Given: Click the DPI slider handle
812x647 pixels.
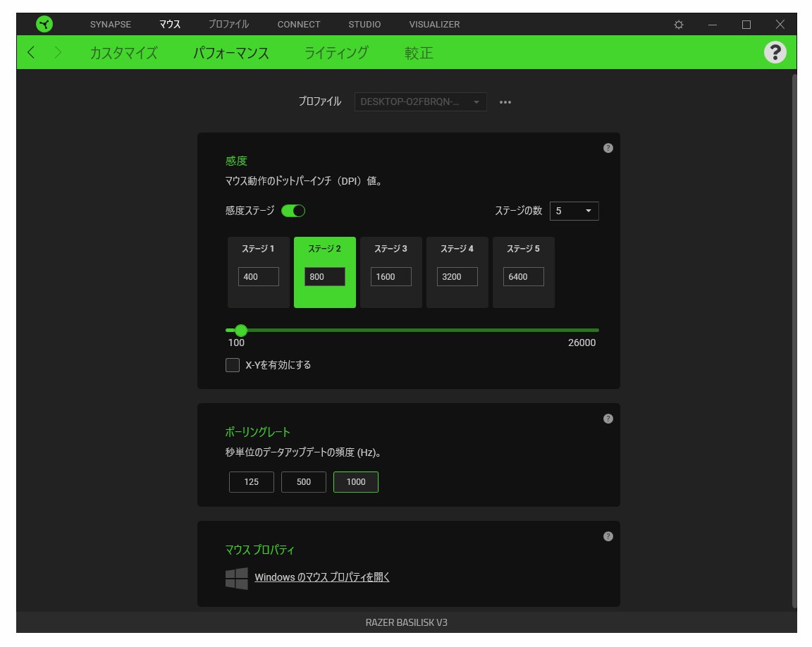Looking at the screenshot, I should [241, 331].
